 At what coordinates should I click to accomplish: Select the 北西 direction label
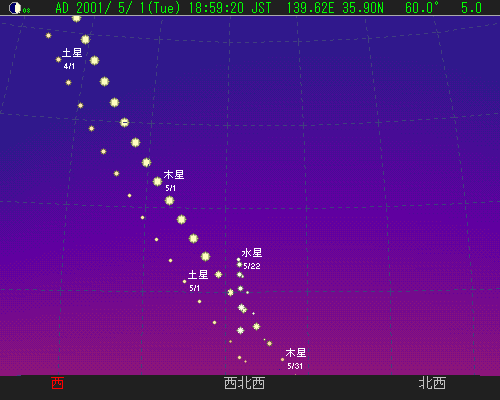pyautogui.click(x=432, y=383)
